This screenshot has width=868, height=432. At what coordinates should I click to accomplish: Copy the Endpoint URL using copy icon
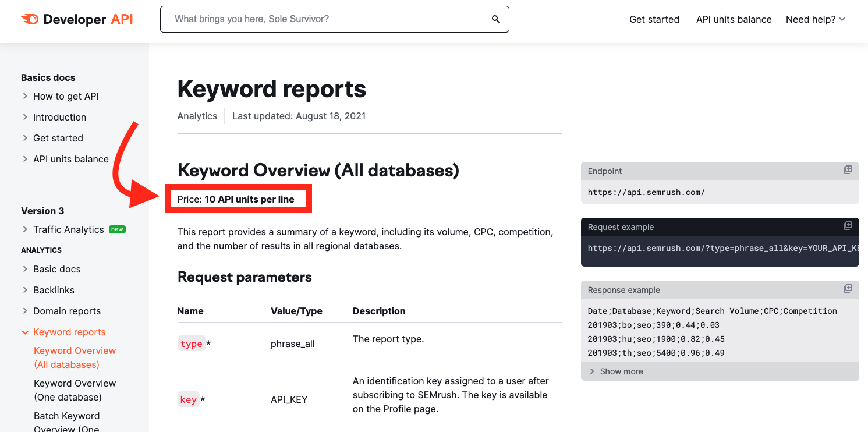click(x=848, y=170)
